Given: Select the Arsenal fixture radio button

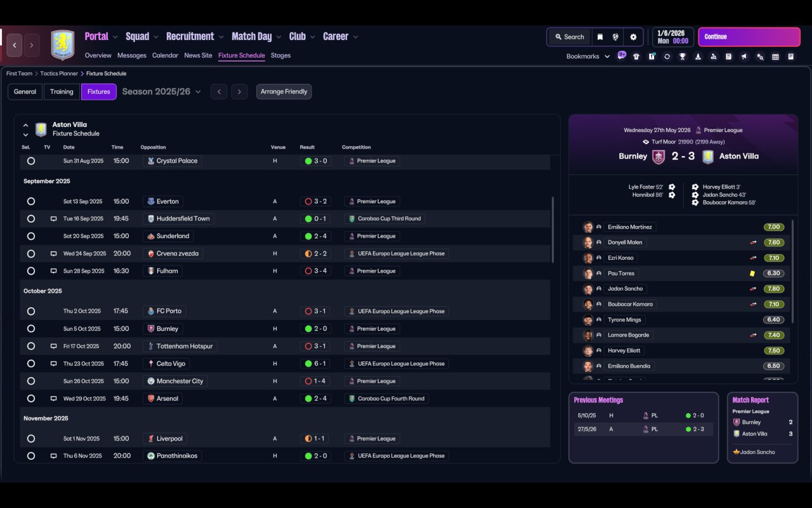Looking at the screenshot, I should click(31, 399).
